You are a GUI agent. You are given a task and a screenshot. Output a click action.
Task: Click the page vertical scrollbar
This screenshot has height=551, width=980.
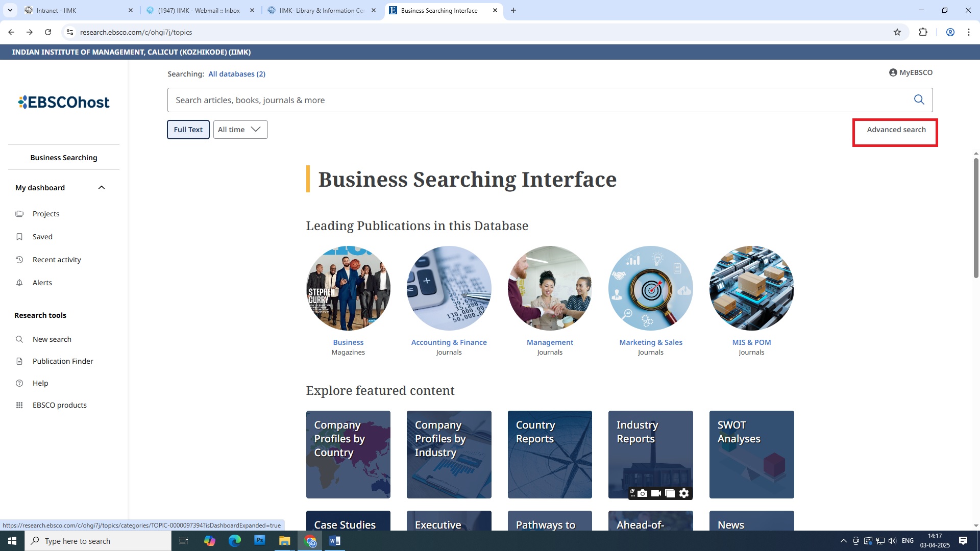pyautogui.click(x=975, y=218)
